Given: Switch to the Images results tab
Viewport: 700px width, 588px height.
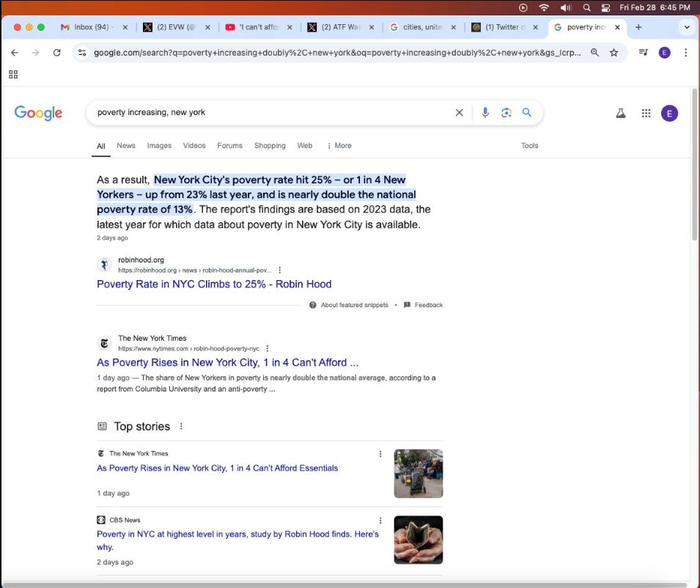Looking at the screenshot, I should click(159, 146).
